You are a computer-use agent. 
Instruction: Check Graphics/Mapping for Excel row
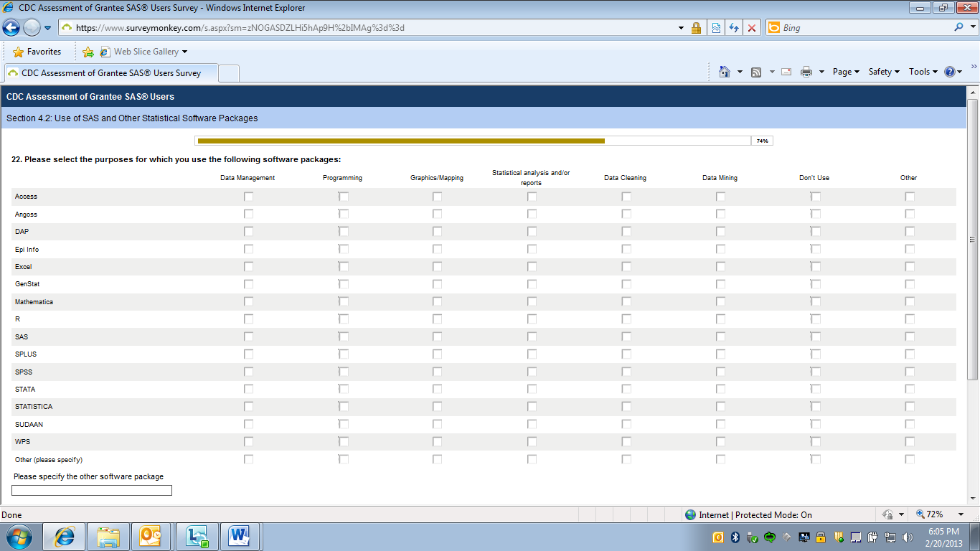click(x=437, y=267)
